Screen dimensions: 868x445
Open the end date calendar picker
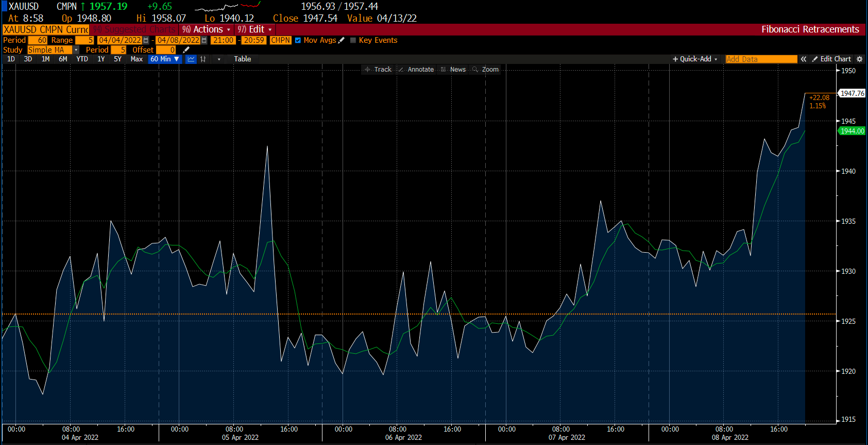pyautogui.click(x=205, y=40)
